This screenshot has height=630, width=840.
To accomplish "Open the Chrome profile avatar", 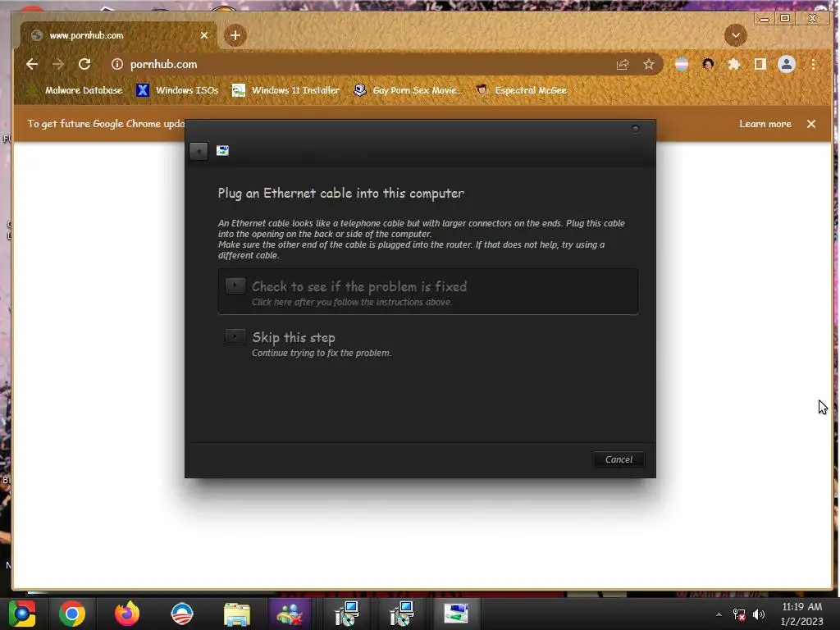I will (x=787, y=64).
